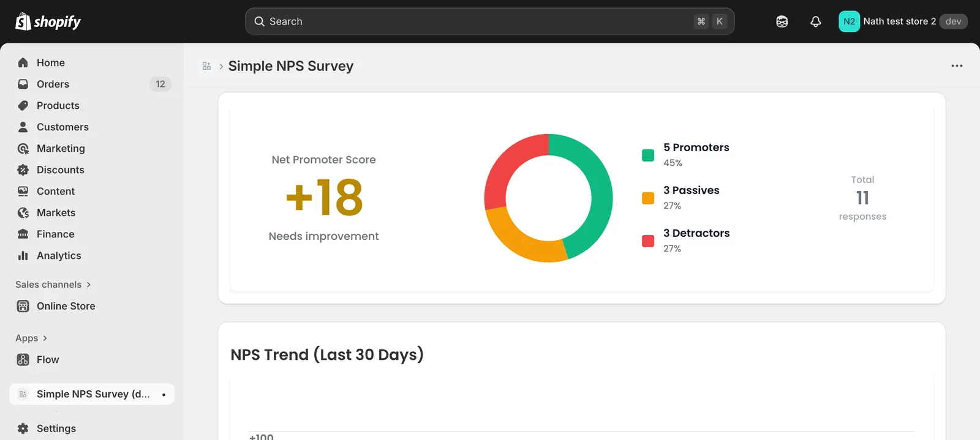Click the K shortcut key in search bar
The width and height of the screenshot is (980, 440).
[x=720, y=21]
